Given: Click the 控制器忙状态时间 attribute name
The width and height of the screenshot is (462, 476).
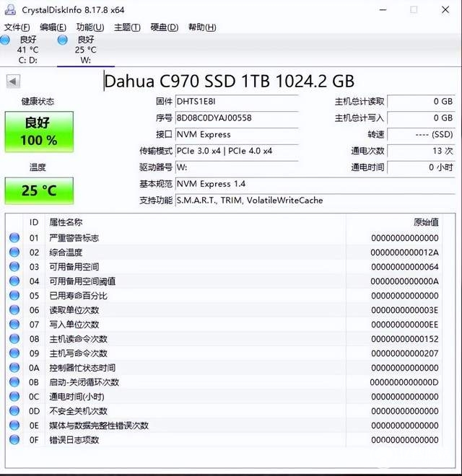Looking at the screenshot, I should coord(82,368).
